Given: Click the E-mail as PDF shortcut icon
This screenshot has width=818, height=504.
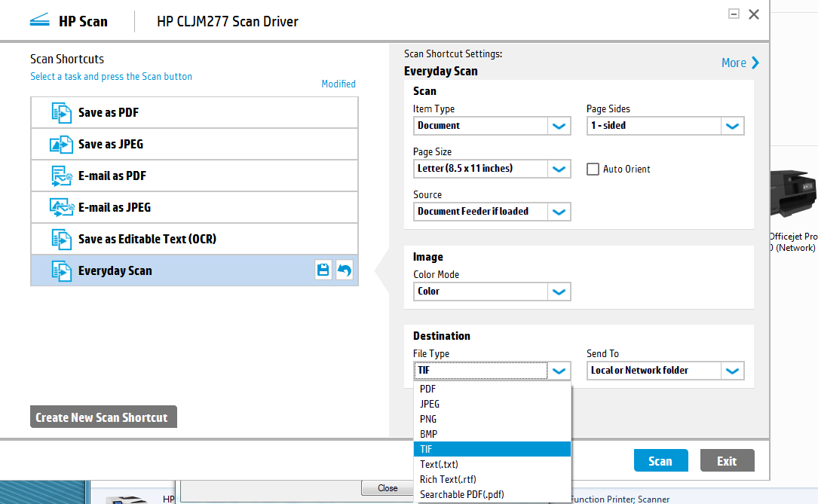Looking at the screenshot, I should click(x=61, y=176).
